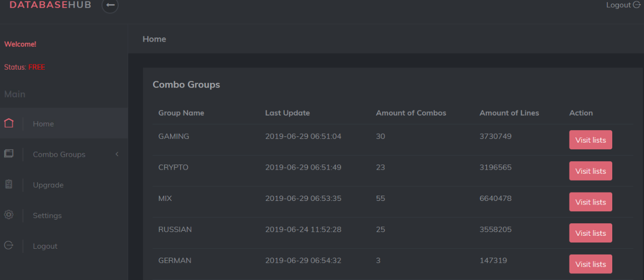Click the date 2019-06-29 06:53:35

click(303, 198)
